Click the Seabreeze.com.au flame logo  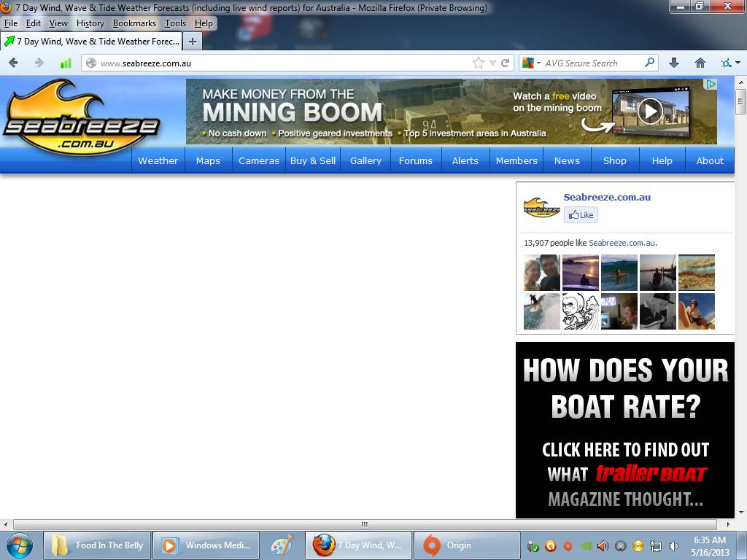coord(80,117)
